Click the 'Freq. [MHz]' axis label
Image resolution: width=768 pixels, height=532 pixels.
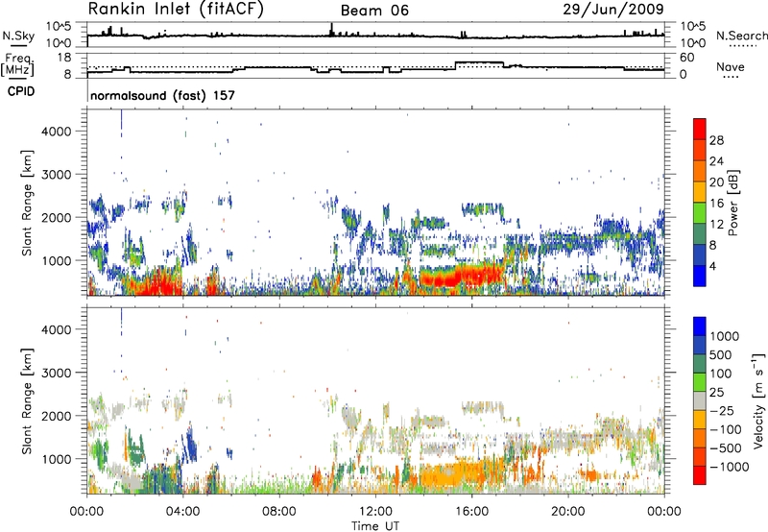[18, 64]
